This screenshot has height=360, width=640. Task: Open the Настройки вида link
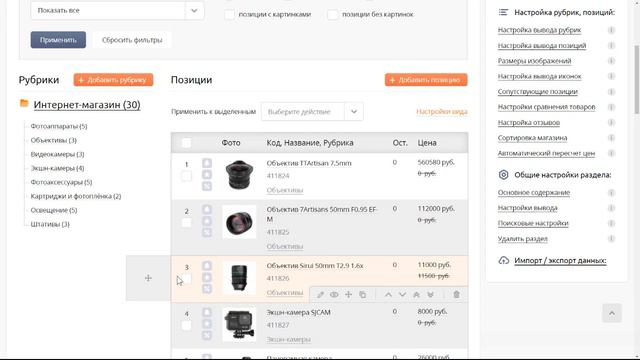tap(442, 111)
